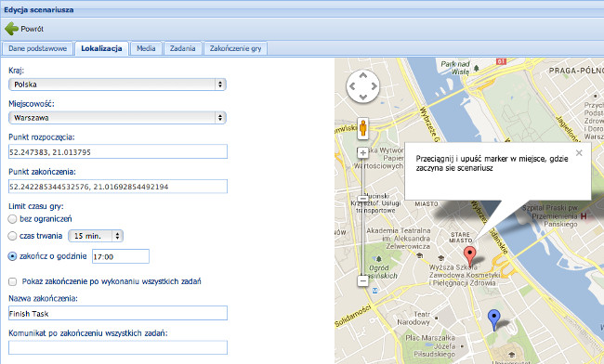Pan the map down with the bottom arrow
This screenshot has height=364, width=604.
[362, 97]
